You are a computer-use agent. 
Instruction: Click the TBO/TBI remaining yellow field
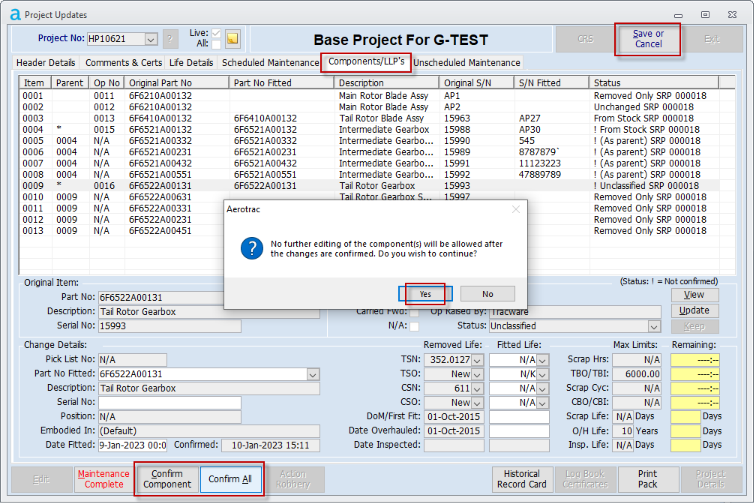(x=695, y=374)
